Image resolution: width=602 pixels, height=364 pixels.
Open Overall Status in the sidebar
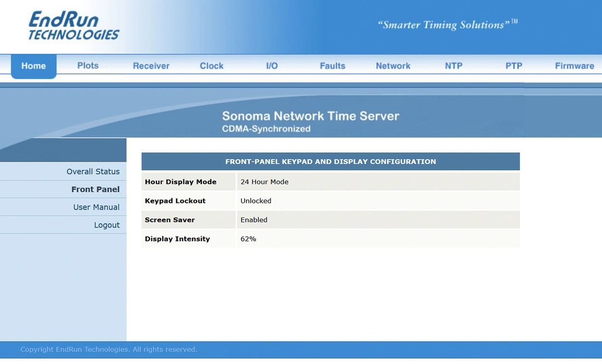click(93, 172)
